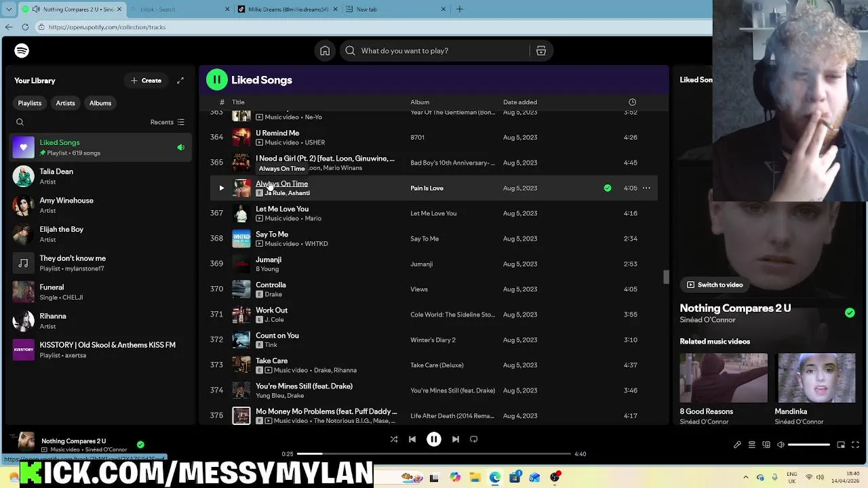Screen dimensions: 868x488
Task: Open the Queue icon
Action: (x=751, y=445)
